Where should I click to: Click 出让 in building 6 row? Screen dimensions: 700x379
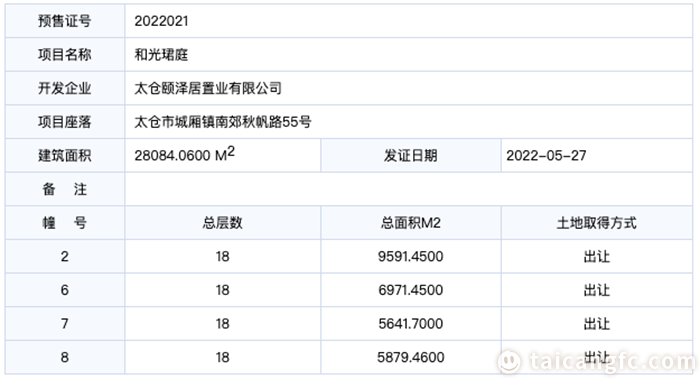[597, 290]
